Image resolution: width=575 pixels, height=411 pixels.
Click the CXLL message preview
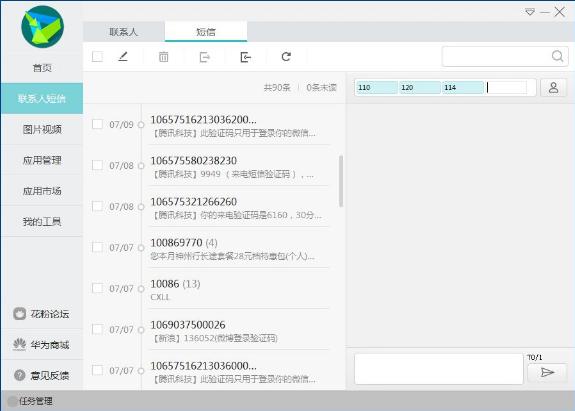coord(160,297)
